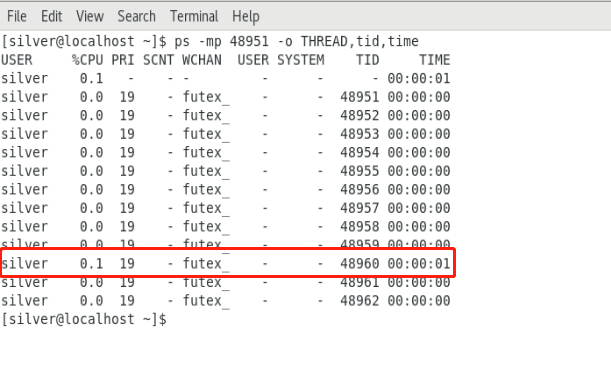The width and height of the screenshot is (611, 390).
Task: Click the 00:00:01 time in the summary row
Action: click(419, 79)
